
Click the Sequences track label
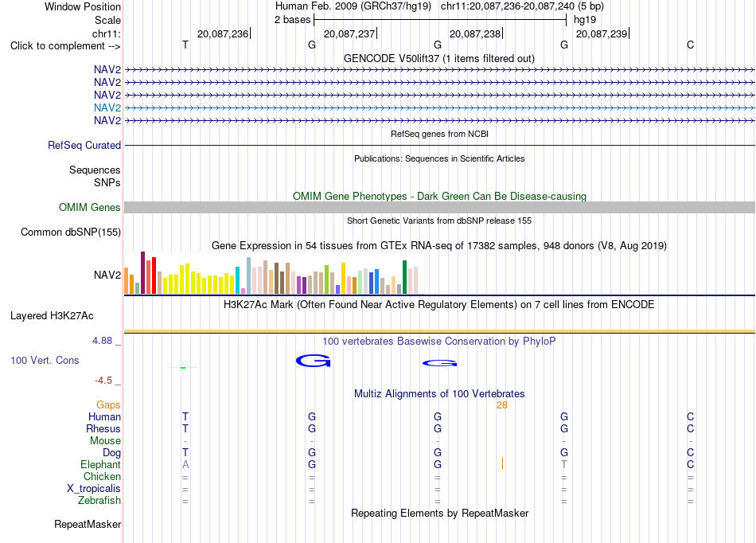(x=95, y=170)
